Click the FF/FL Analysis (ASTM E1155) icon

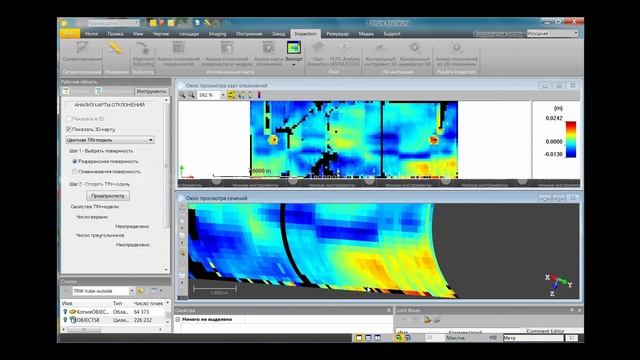coord(345,48)
